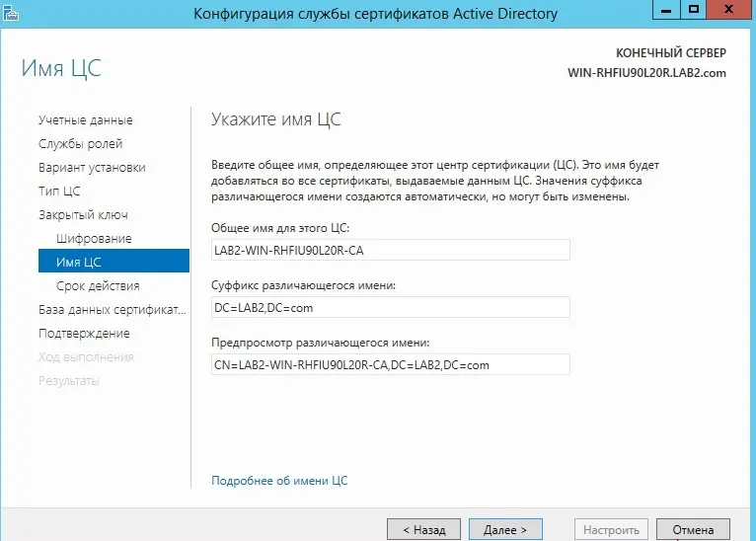Jump to the Подтверждение step
This screenshot has height=541, width=756.
coord(84,334)
